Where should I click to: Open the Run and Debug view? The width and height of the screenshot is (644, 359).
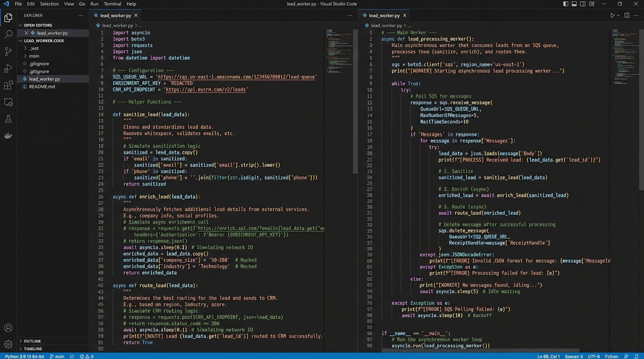pyautogui.click(x=8, y=68)
